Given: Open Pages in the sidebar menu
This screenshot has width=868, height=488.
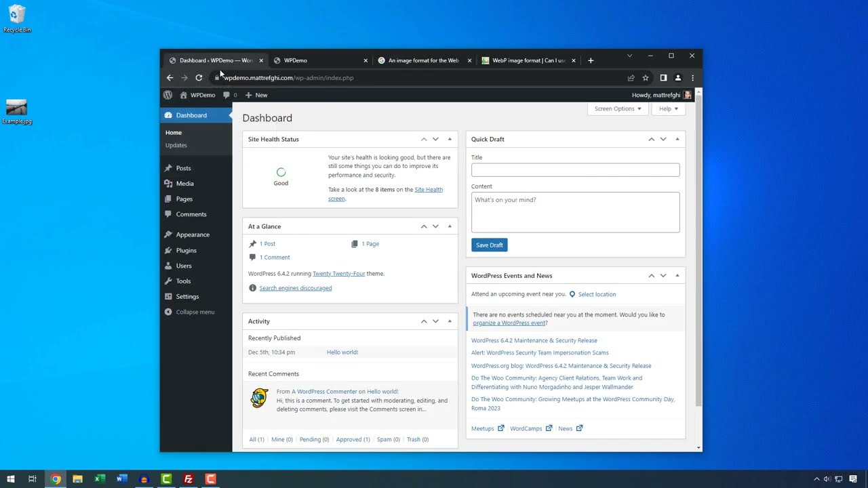Looking at the screenshot, I should [x=184, y=199].
